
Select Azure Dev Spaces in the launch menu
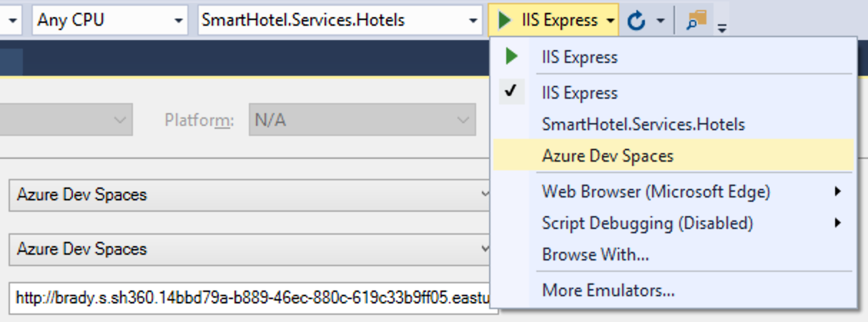tap(673, 155)
